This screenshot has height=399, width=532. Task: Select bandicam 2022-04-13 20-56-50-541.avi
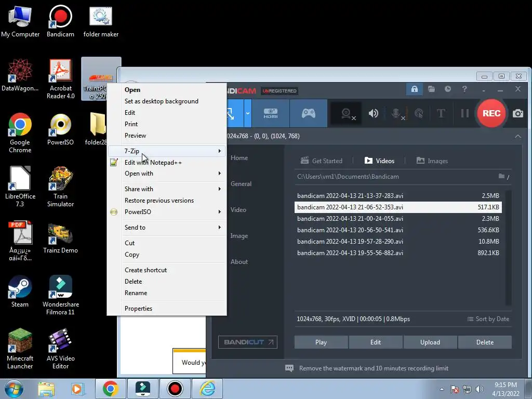[398, 230]
